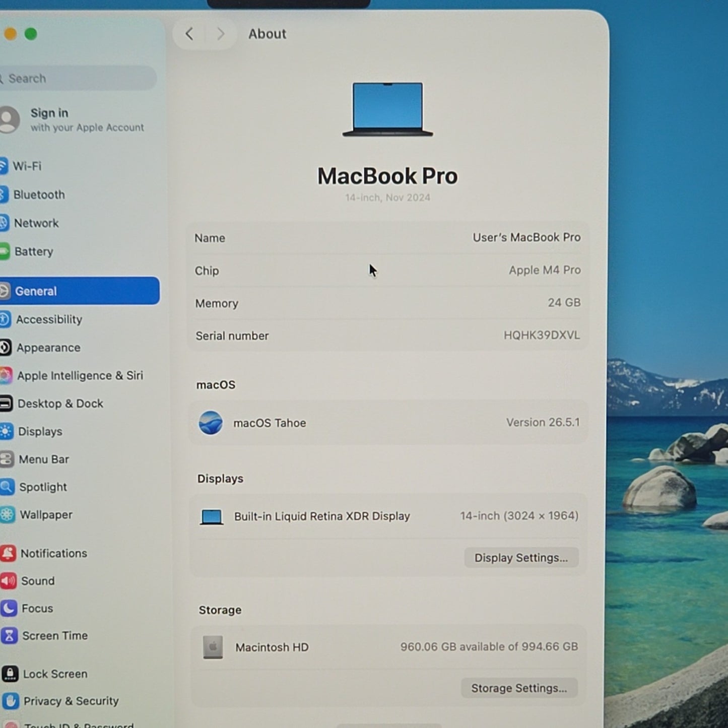Select Privacy & Security hand icon
This screenshot has height=728, width=728.
(11, 701)
